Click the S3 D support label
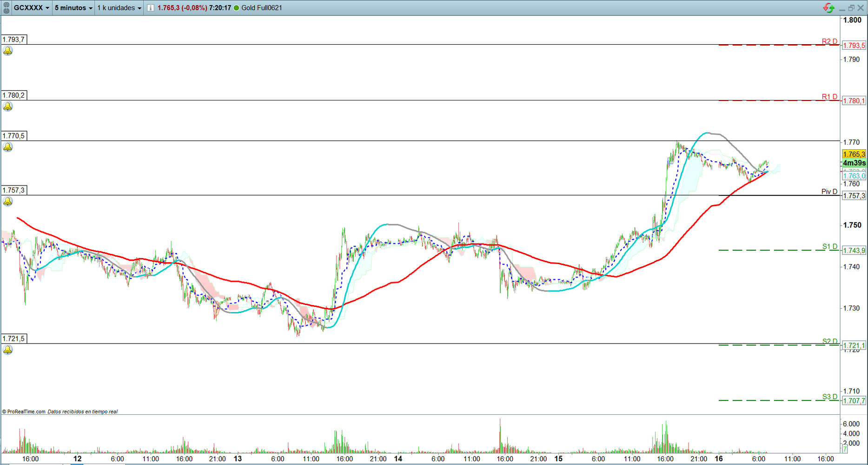The image size is (868, 465). pos(830,397)
